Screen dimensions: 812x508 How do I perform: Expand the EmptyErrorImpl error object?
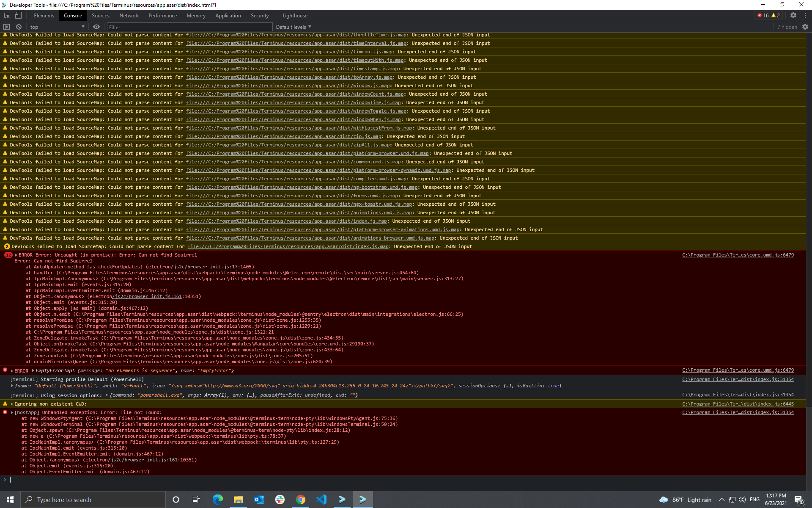(33, 370)
